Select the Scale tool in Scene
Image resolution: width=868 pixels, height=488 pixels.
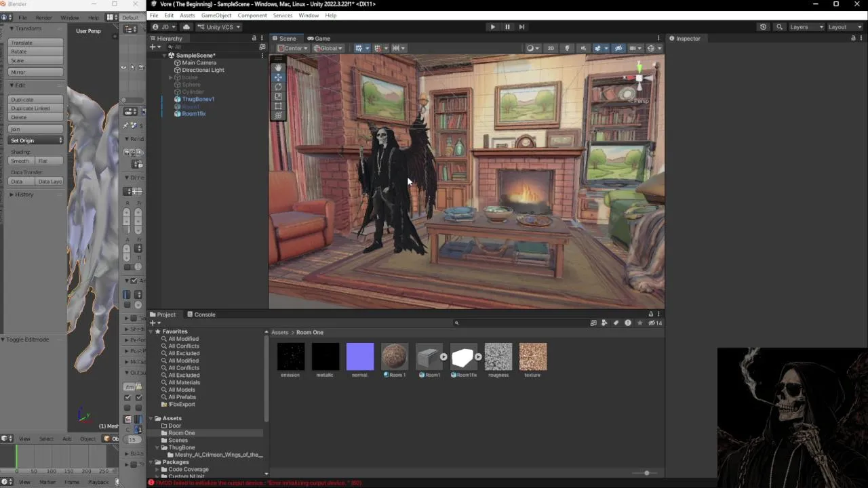pyautogui.click(x=278, y=96)
